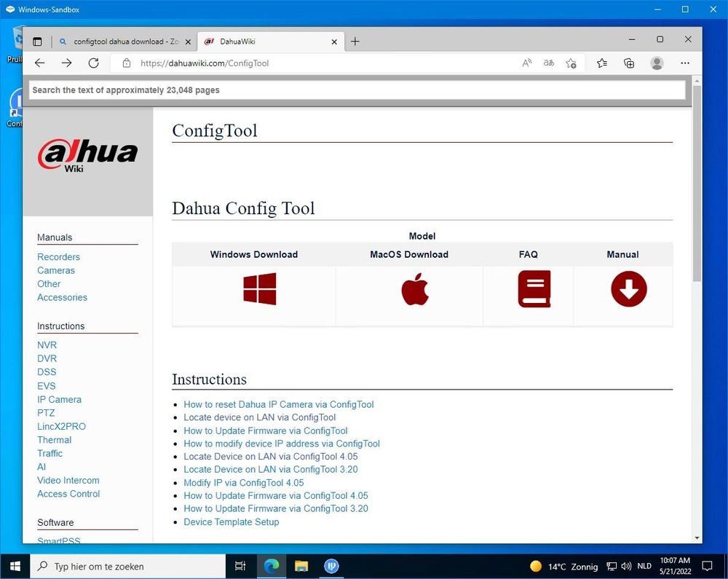Open the notification center

point(707,566)
